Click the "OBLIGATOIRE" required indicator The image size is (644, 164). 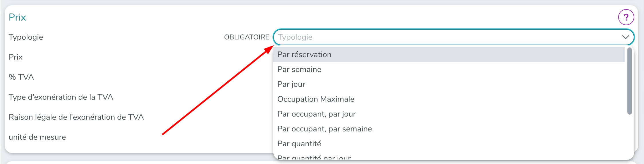pos(246,37)
